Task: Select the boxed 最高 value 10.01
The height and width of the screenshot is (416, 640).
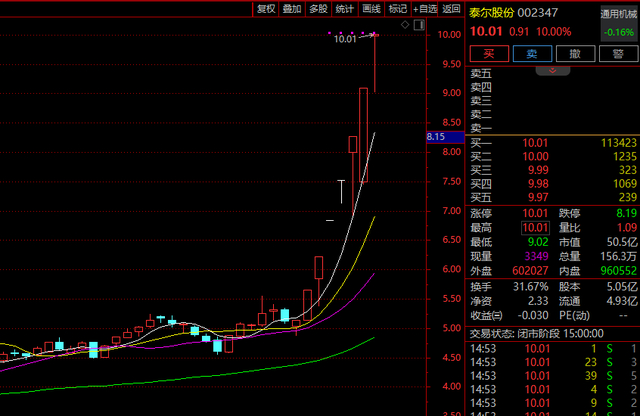Action: point(535,227)
